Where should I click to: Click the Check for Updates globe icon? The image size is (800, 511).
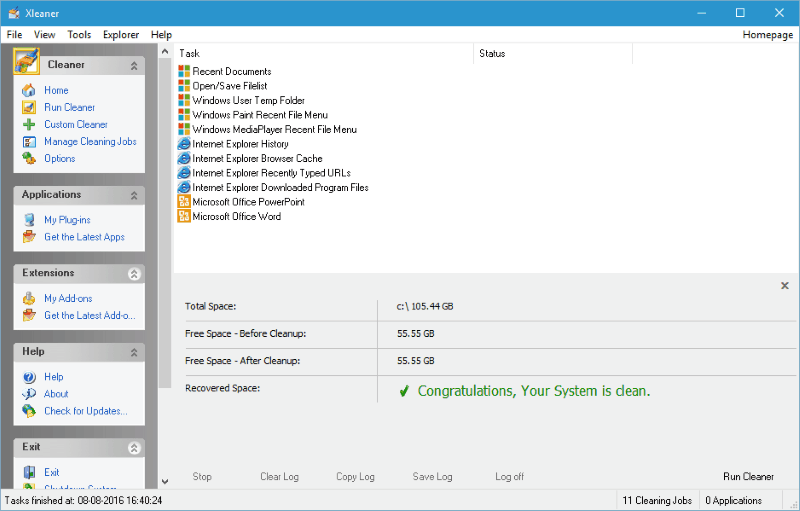pos(29,411)
